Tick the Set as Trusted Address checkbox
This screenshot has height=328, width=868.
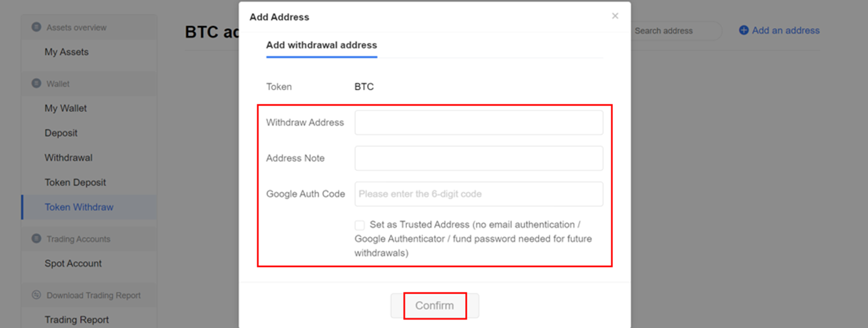[360, 225]
